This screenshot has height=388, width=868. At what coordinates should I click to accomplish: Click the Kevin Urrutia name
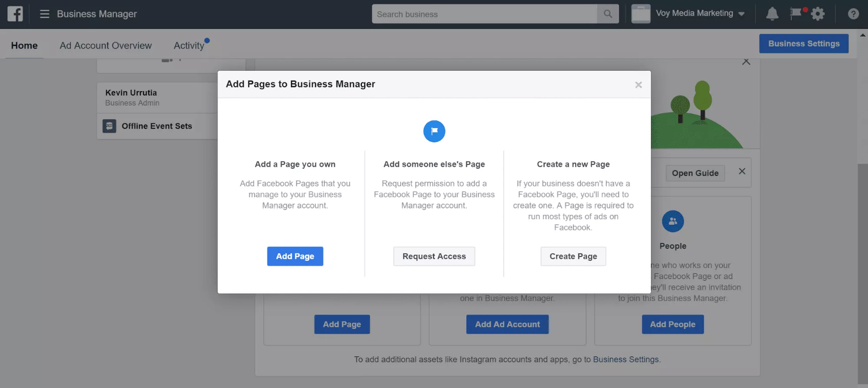(x=131, y=92)
